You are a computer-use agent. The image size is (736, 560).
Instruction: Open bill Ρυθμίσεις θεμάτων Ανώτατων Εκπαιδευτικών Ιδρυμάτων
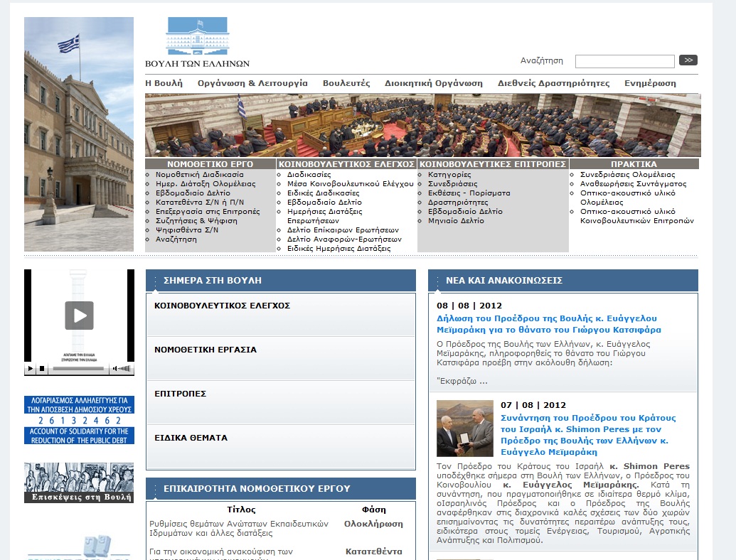pos(239,528)
